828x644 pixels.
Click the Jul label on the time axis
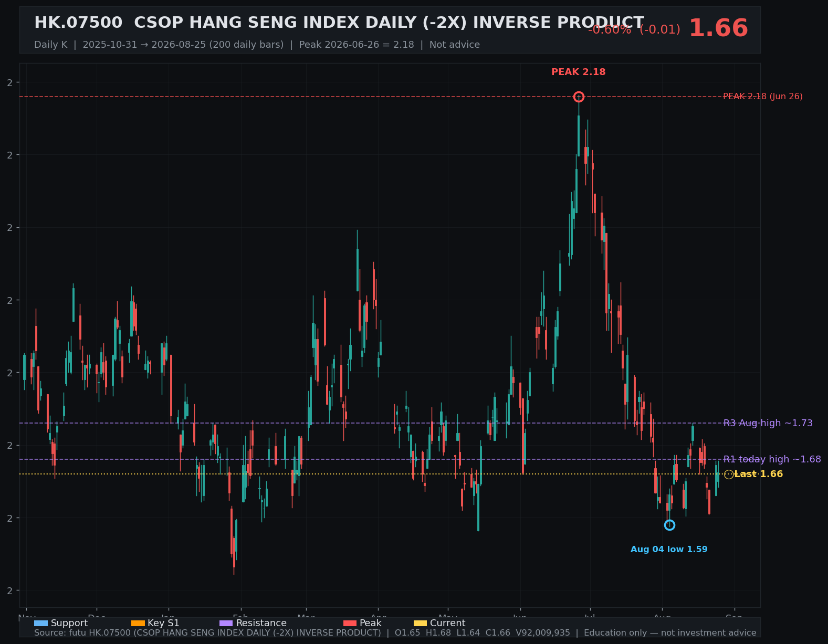click(x=590, y=617)
